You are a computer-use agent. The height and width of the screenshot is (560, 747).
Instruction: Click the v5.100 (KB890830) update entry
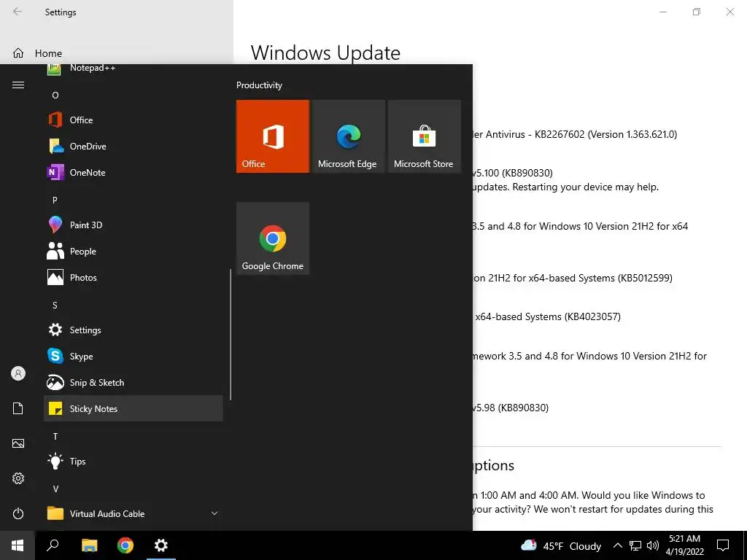click(x=513, y=173)
